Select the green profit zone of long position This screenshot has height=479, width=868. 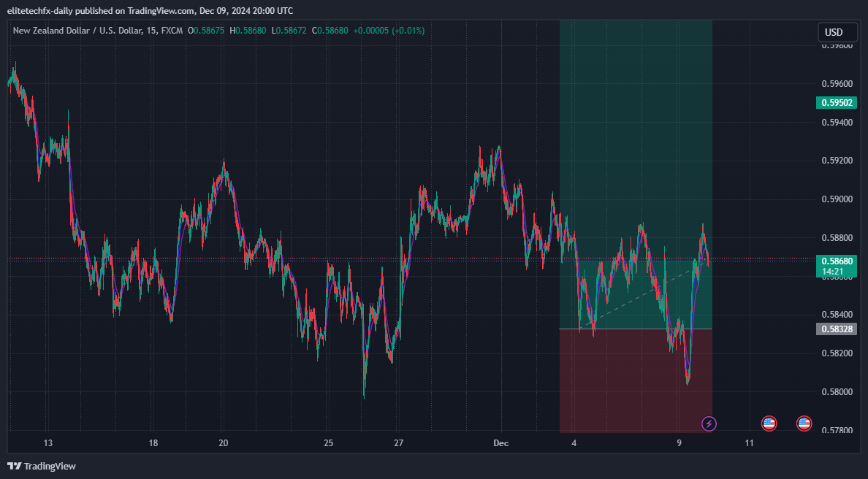pos(636,175)
